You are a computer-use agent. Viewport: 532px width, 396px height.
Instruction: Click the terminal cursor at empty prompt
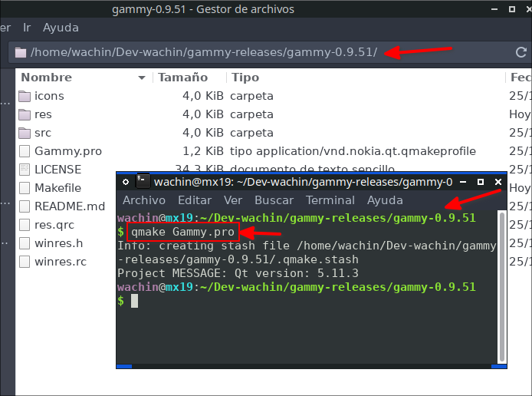[x=134, y=301]
